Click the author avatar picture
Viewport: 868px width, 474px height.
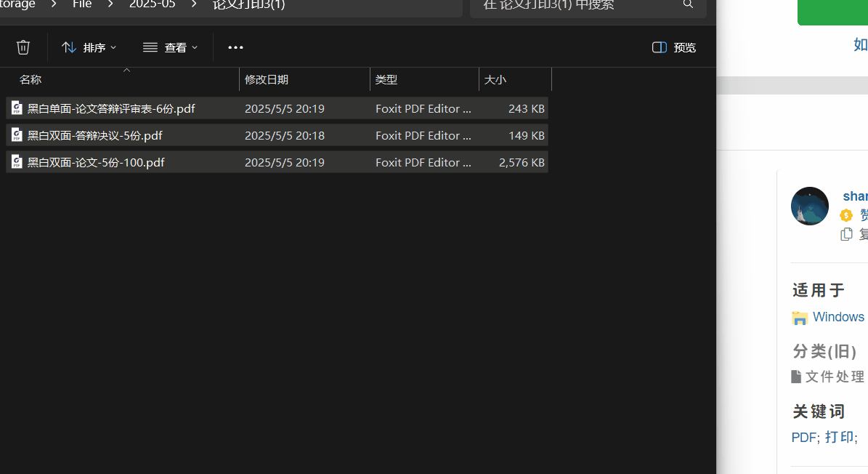pos(810,206)
